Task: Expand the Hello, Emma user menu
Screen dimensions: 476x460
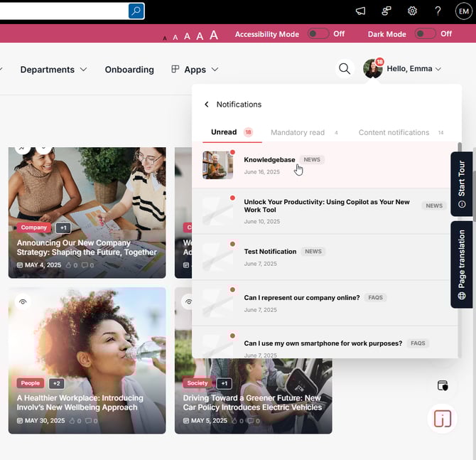Action: [x=414, y=69]
